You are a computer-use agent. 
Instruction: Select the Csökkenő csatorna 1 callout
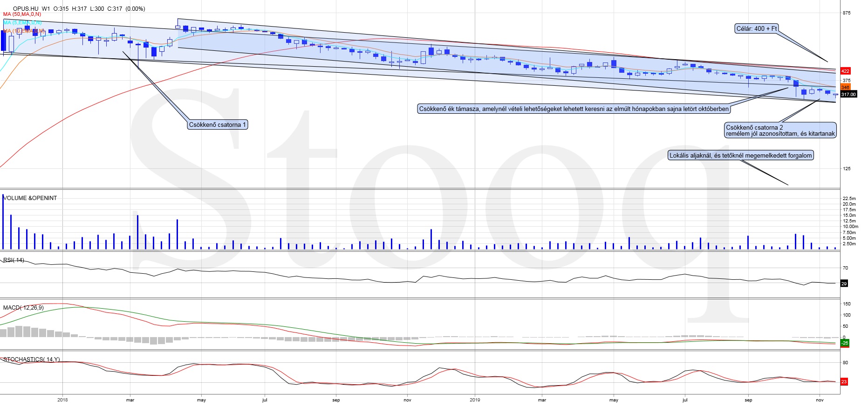pos(217,124)
